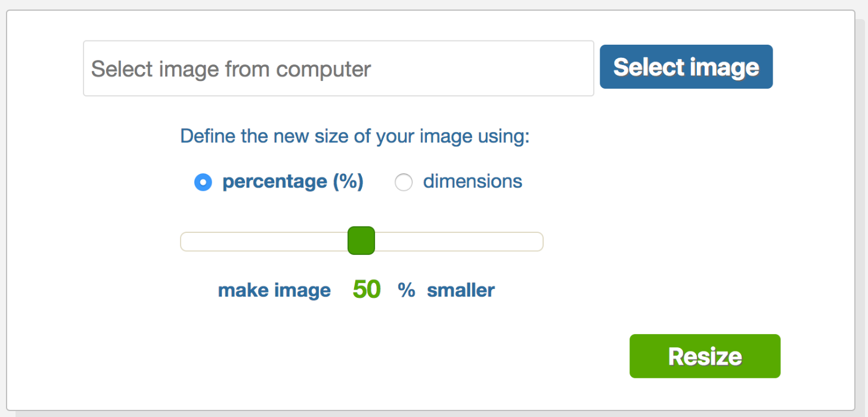Click slider track left of the handle
This screenshot has width=868, height=417.
[262, 242]
